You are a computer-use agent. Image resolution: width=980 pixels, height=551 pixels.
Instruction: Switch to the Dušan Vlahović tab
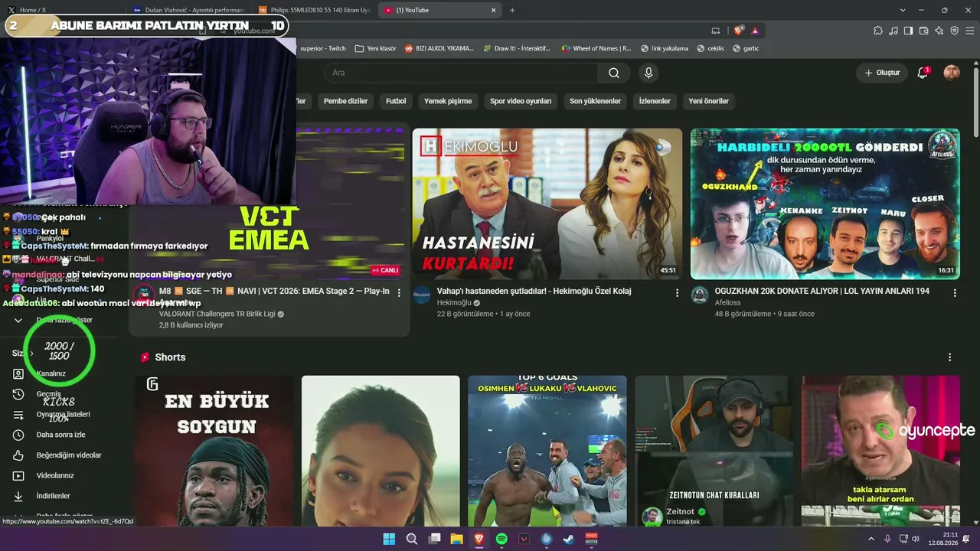(189, 10)
